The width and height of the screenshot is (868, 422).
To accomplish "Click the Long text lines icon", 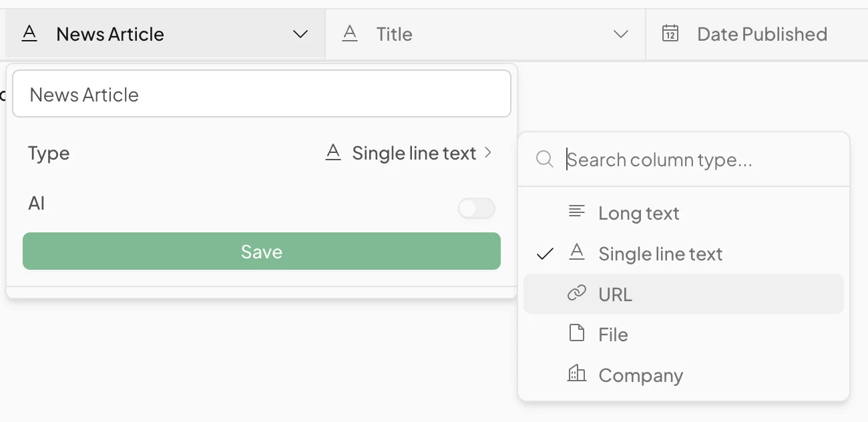I will [576, 212].
